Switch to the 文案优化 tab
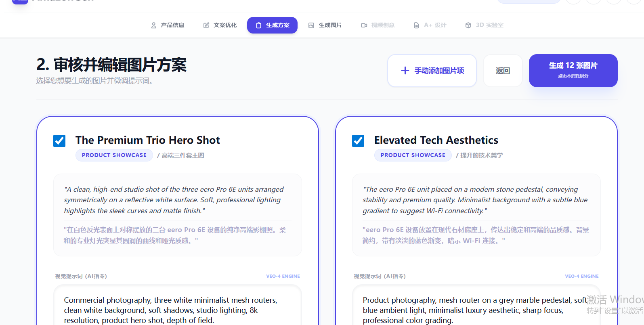Viewport: 644px width, 325px height. (x=220, y=25)
